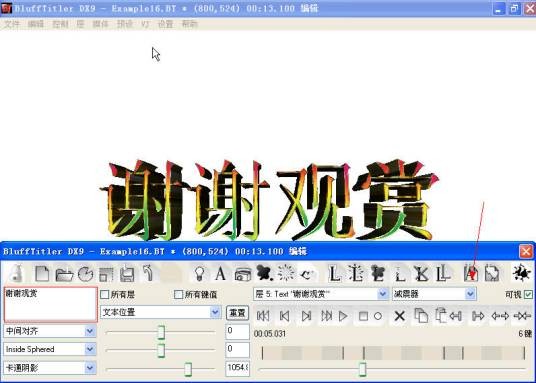Viewport: 536px width, 383px height.
Task: Click the inward-pointing arrows icon at row end
Action: [522, 316]
